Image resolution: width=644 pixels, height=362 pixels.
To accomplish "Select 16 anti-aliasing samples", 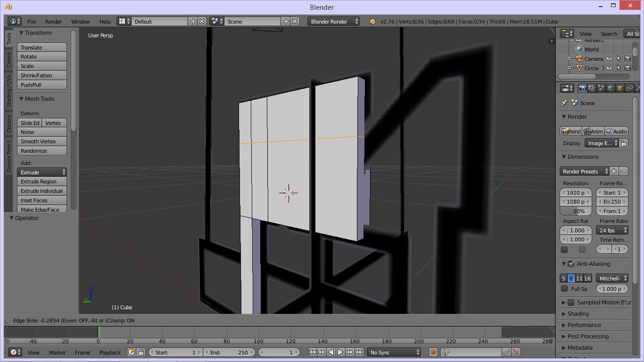I will (587, 278).
